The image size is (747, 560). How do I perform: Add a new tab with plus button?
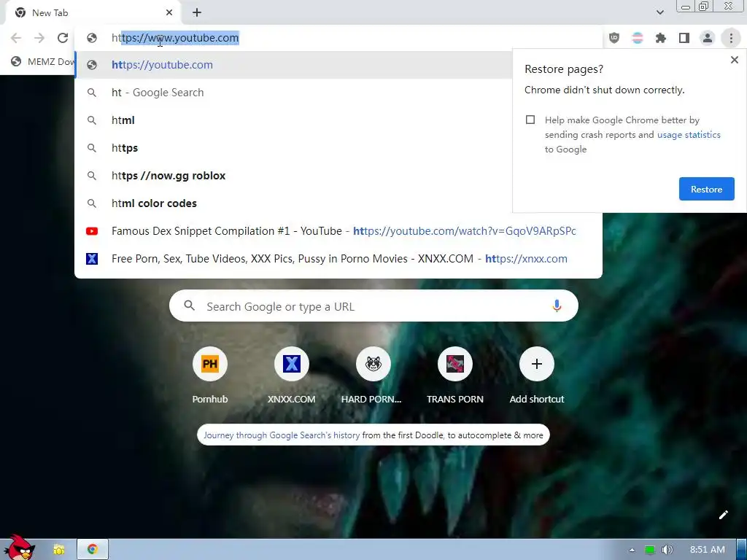pos(197,12)
